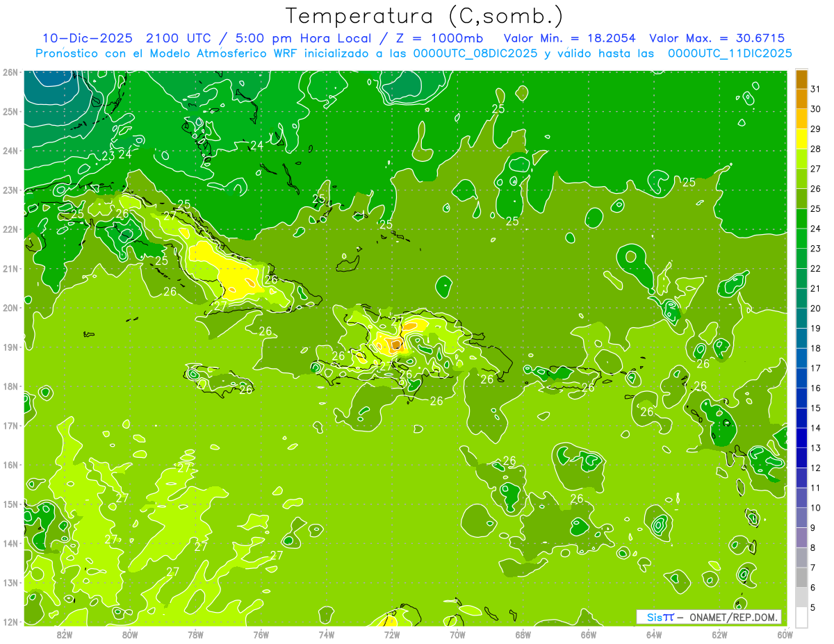Image resolution: width=834 pixels, height=644 pixels.
Task: Click 'Valor Max. = 30.6715' text
Action: (718, 38)
